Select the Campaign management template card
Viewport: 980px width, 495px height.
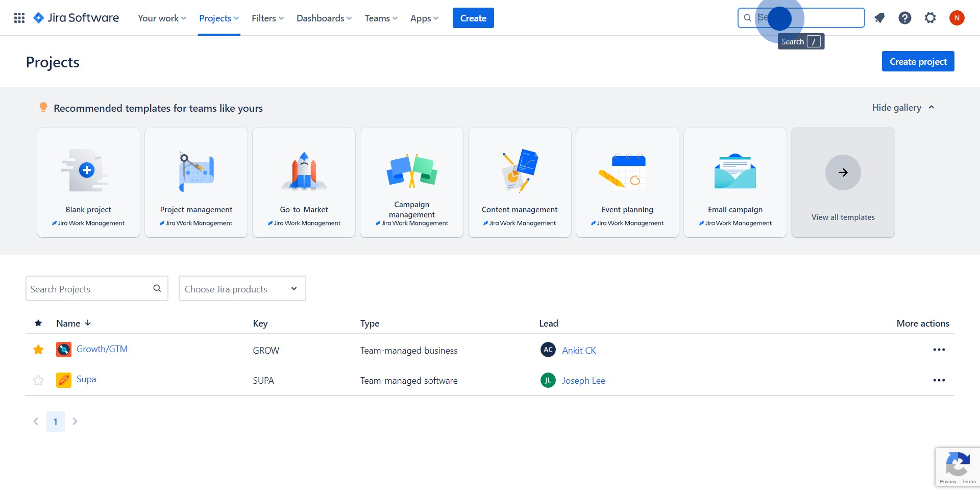[x=412, y=182]
